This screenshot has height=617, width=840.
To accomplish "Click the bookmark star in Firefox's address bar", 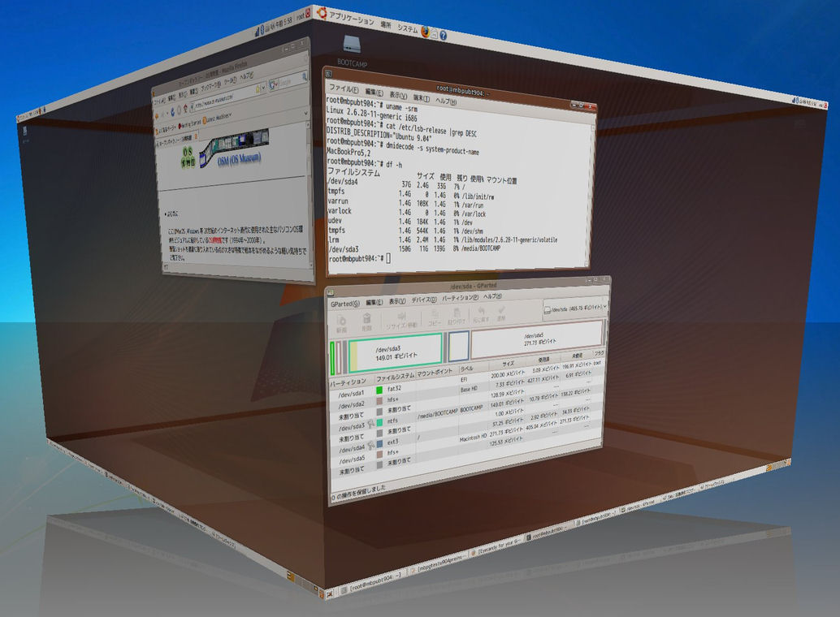I will coord(258,89).
